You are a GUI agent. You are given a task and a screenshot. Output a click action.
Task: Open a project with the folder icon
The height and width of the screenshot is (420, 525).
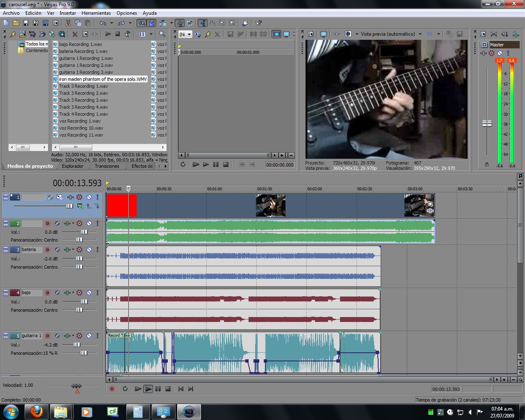[16, 23]
